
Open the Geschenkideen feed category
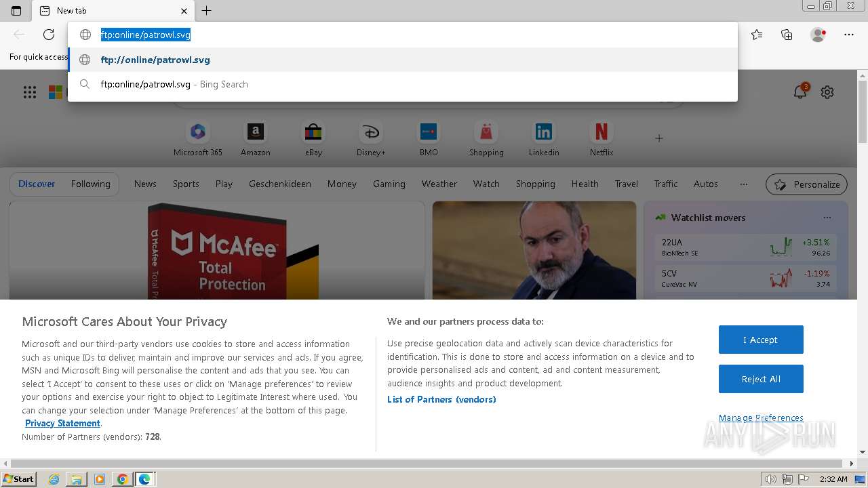[x=280, y=184]
